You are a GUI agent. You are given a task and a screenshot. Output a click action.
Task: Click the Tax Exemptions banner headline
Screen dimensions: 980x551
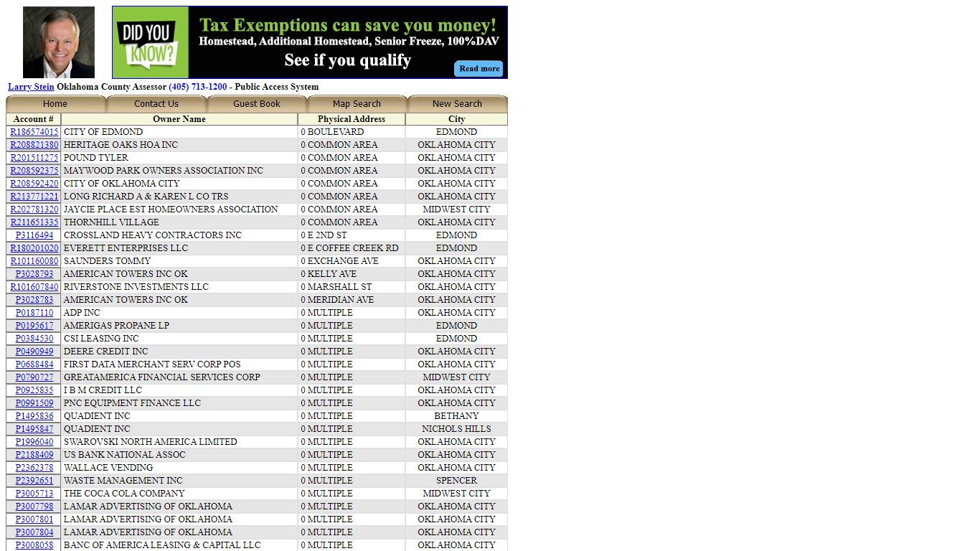coord(348,26)
